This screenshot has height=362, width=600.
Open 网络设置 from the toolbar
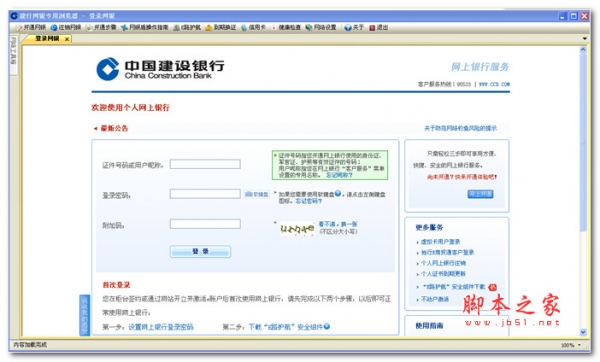[321, 28]
